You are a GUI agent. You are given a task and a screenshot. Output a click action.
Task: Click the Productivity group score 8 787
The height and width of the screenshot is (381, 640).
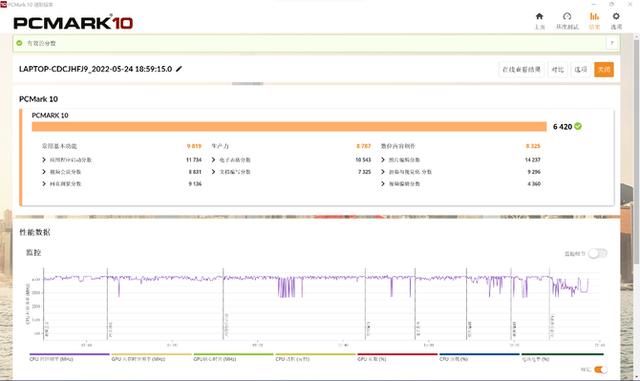pos(364,146)
